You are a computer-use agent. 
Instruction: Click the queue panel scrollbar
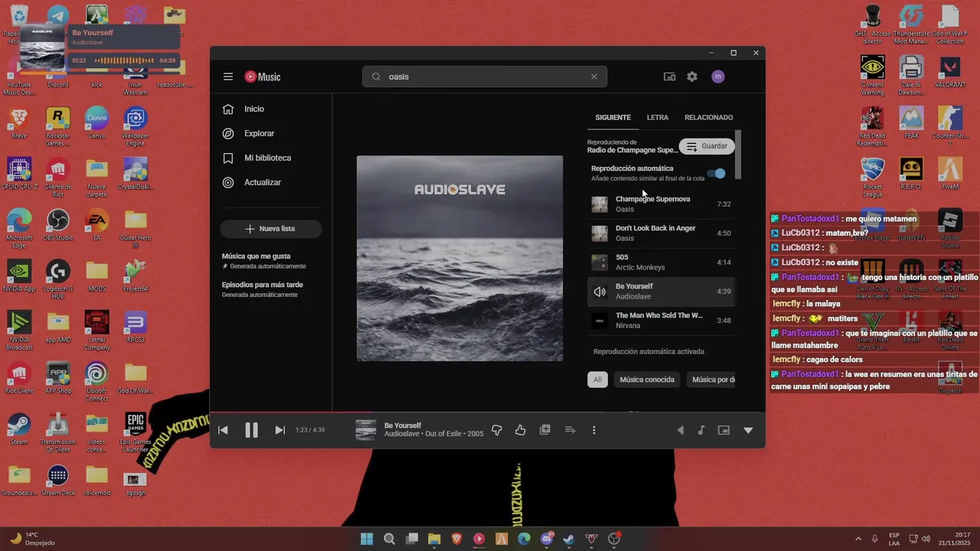click(738, 155)
